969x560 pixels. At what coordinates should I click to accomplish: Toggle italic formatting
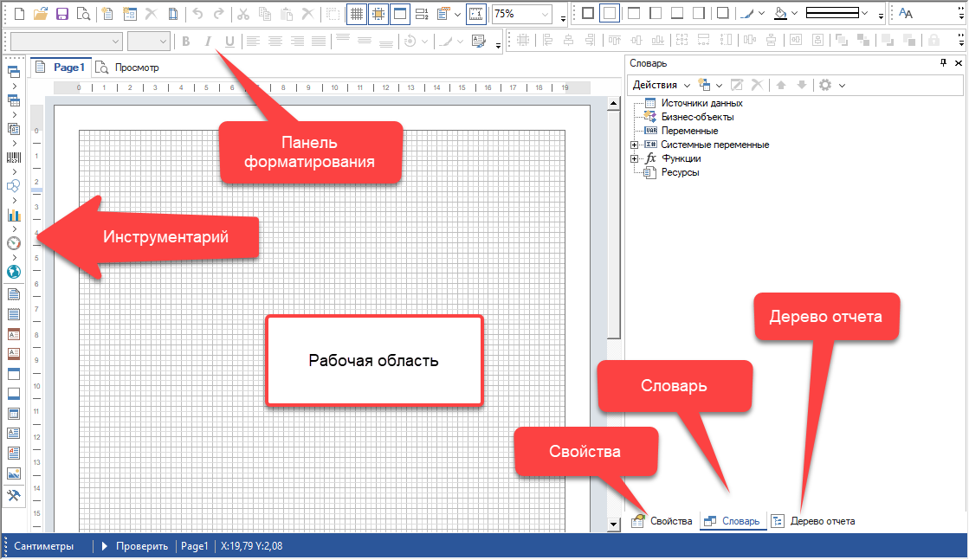[208, 42]
